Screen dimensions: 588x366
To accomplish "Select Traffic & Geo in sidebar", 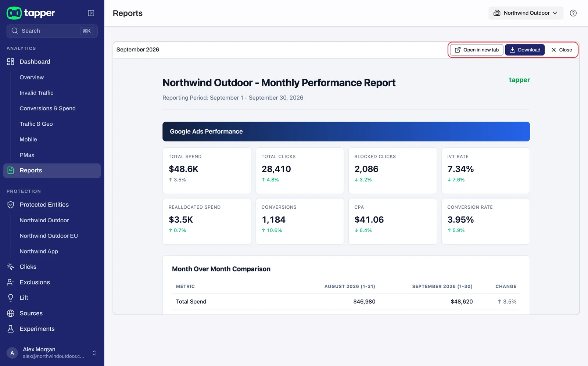I will click(36, 124).
